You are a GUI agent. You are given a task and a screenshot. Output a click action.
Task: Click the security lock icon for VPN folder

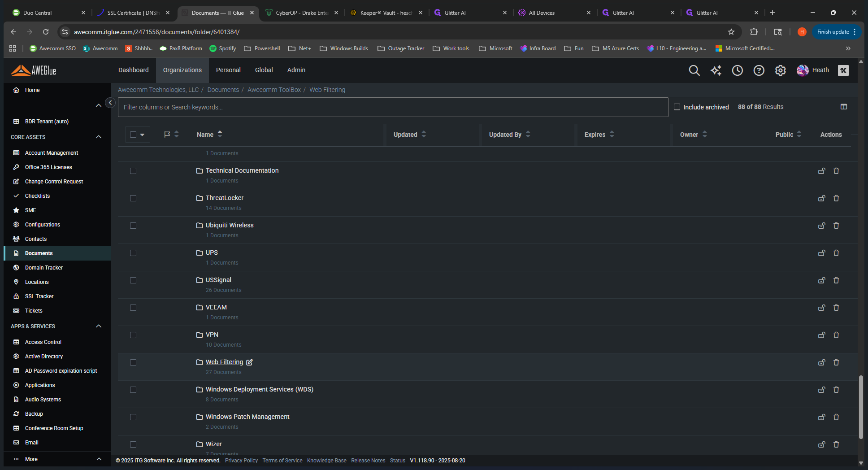tap(822, 335)
